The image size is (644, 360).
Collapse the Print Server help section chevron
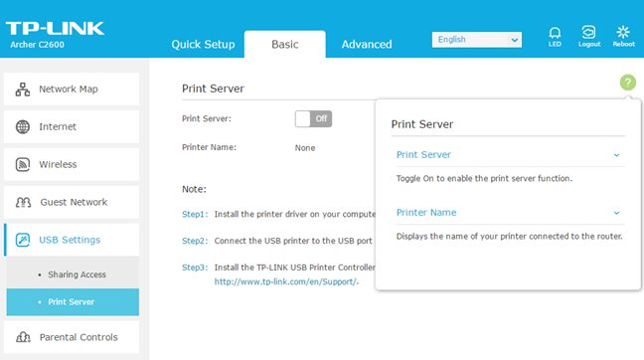click(x=616, y=155)
